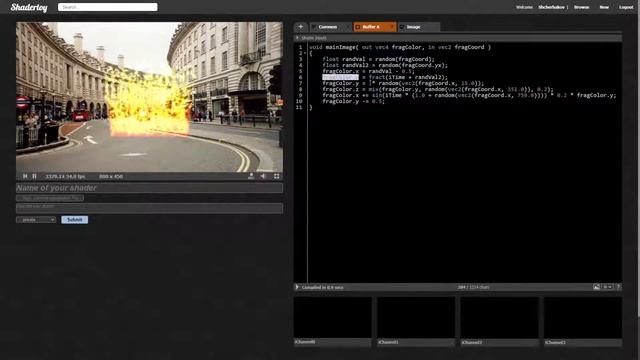Click into the shader description field
Screen dimensions: 640x360
[x=149, y=208]
